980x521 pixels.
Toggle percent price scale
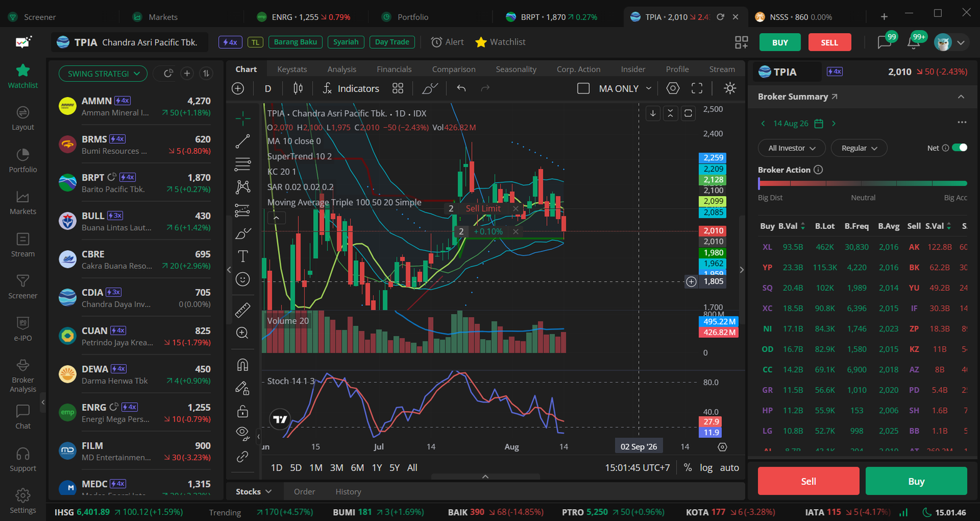pyautogui.click(x=687, y=468)
